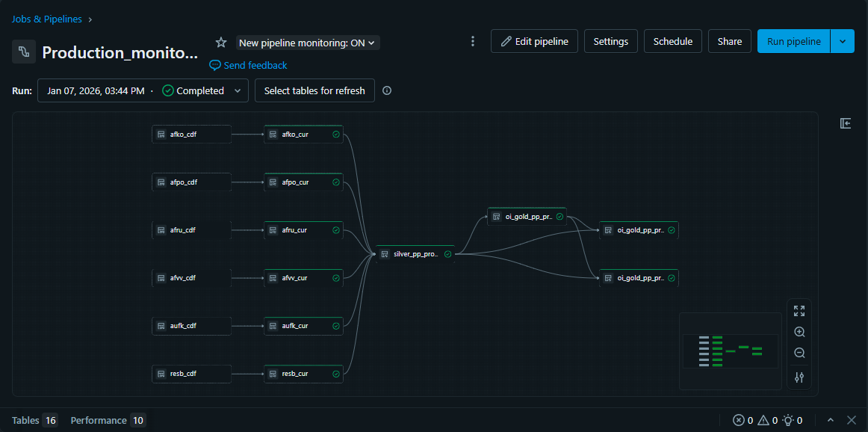Click the fit-to-view graph icon
The height and width of the screenshot is (432, 868).
799,311
